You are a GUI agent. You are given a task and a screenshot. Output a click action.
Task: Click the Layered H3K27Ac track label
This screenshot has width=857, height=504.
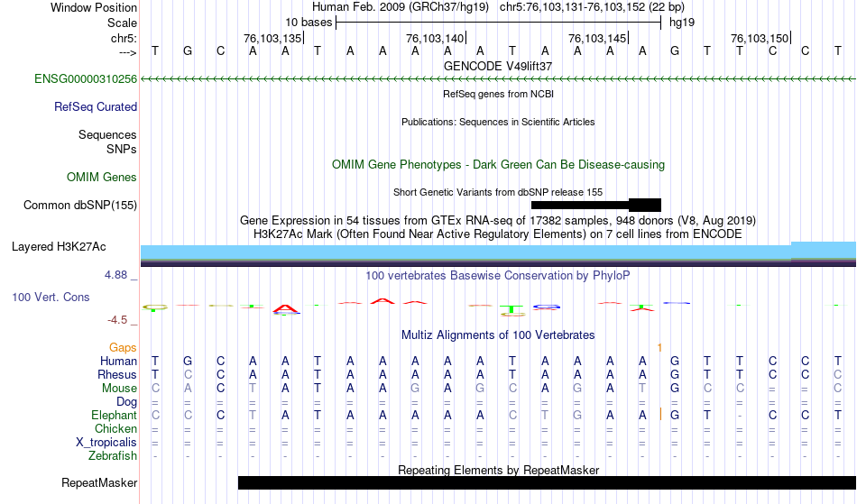pyautogui.click(x=59, y=246)
